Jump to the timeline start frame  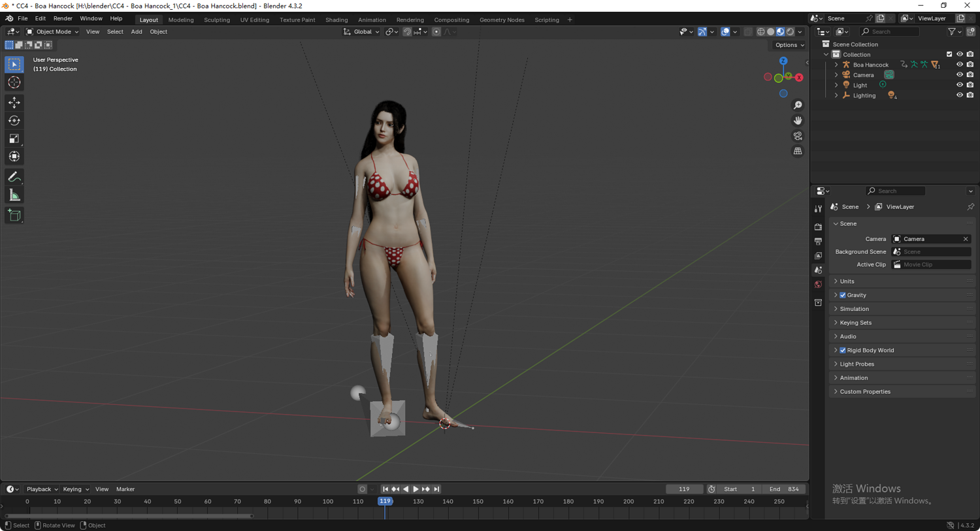(x=385, y=489)
